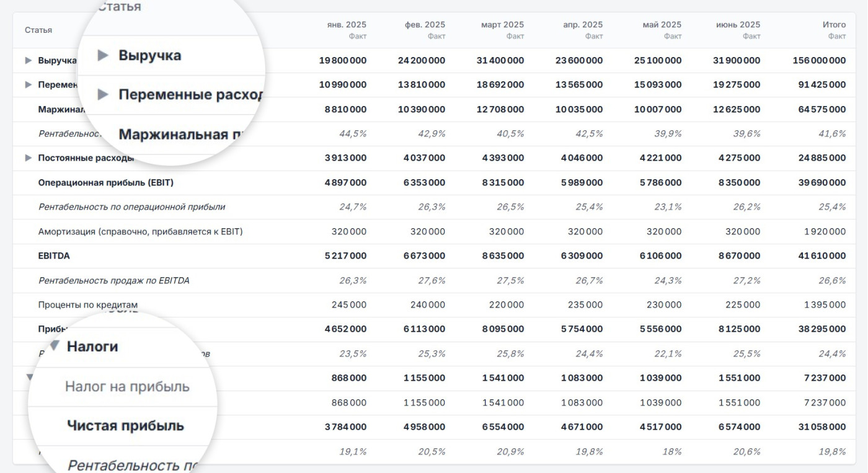Select EBITDA margin total 26,6%

(833, 281)
